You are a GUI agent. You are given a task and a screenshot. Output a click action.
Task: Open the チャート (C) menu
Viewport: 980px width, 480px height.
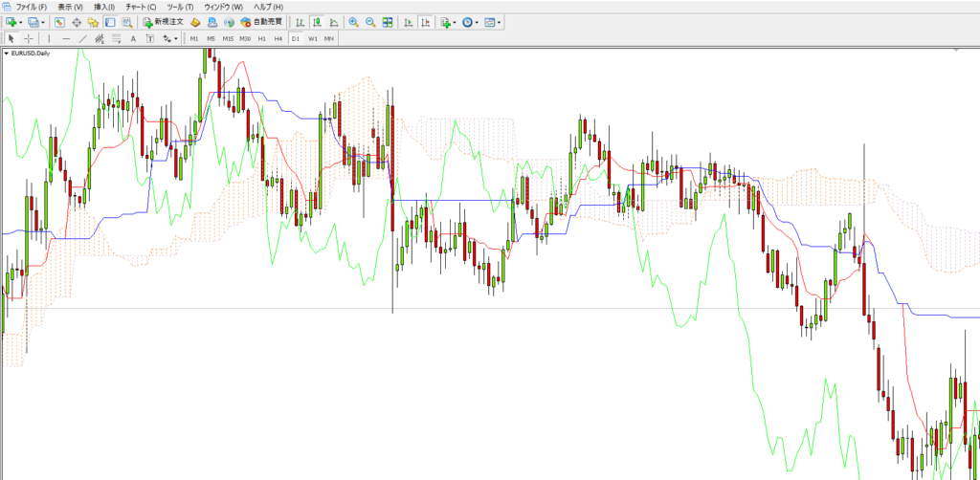pos(141,7)
